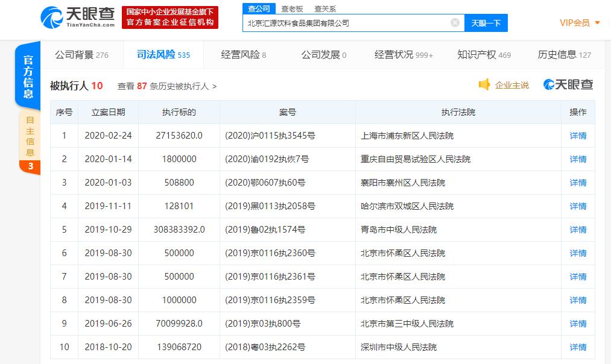This screenshot has width=611, height=364.
Task: Open the VIP会员 dropdown arrow
Action: pyautogui.click(x=597, y=23)
